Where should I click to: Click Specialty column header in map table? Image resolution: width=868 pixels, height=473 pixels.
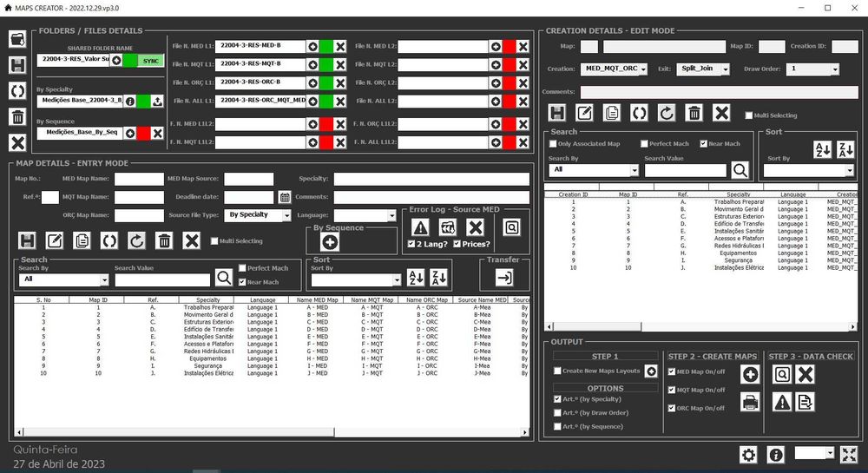click(208, 299)
